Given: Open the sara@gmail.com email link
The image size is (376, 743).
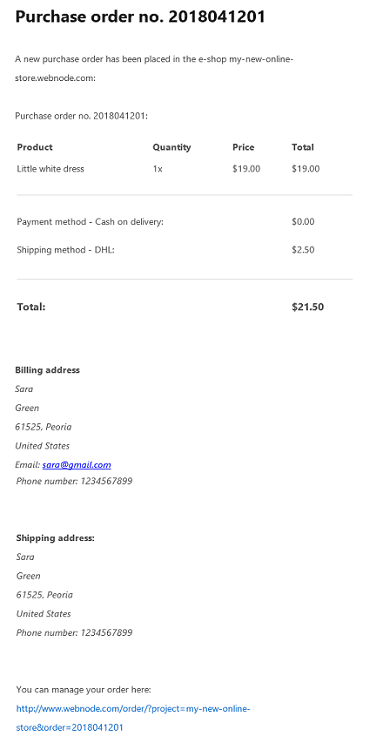Looking at the screenshot, I should (x=76, y=465).
